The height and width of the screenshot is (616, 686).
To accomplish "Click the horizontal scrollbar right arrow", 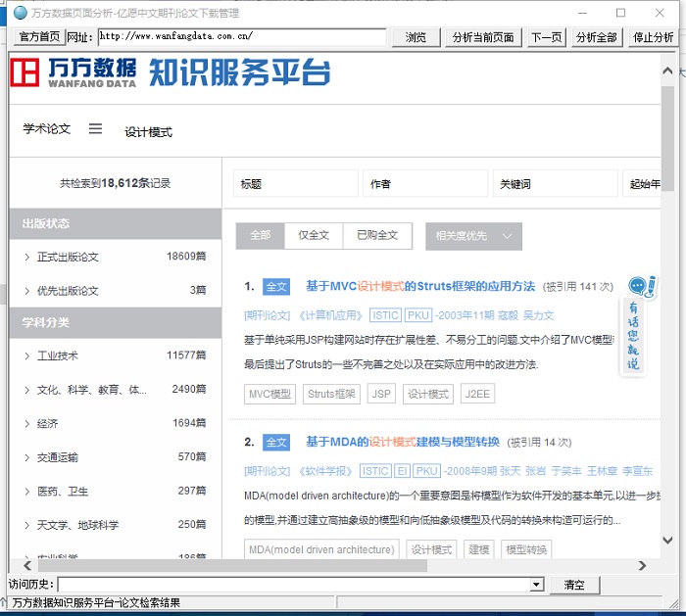I will click(642, 566).
